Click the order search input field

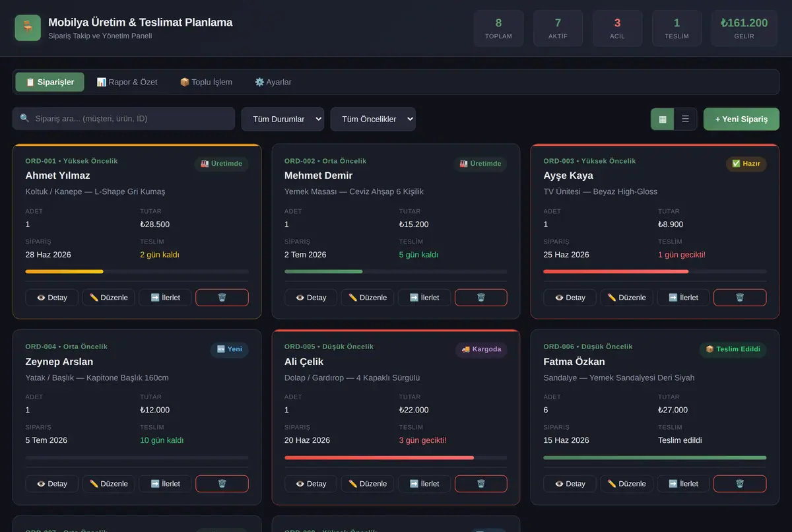pyautogui.click(x=123, y=119)
